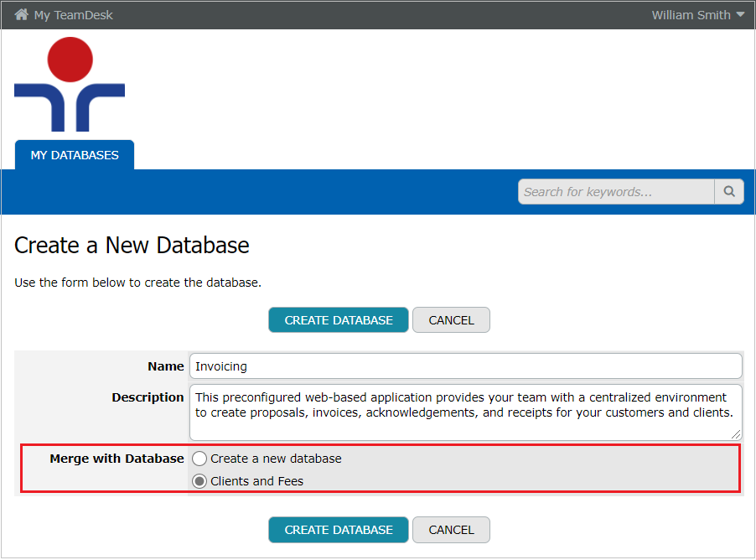Click the Description box resize grip
Viewport: 756px width, 560px height.
coord(737,435)
